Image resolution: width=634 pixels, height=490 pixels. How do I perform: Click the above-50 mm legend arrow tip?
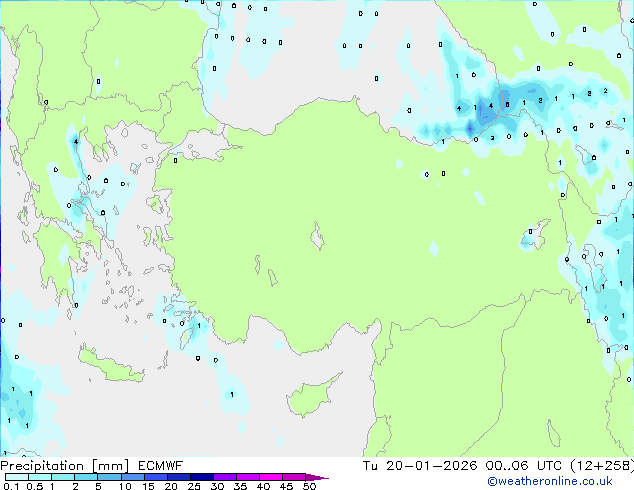point(317,478)
